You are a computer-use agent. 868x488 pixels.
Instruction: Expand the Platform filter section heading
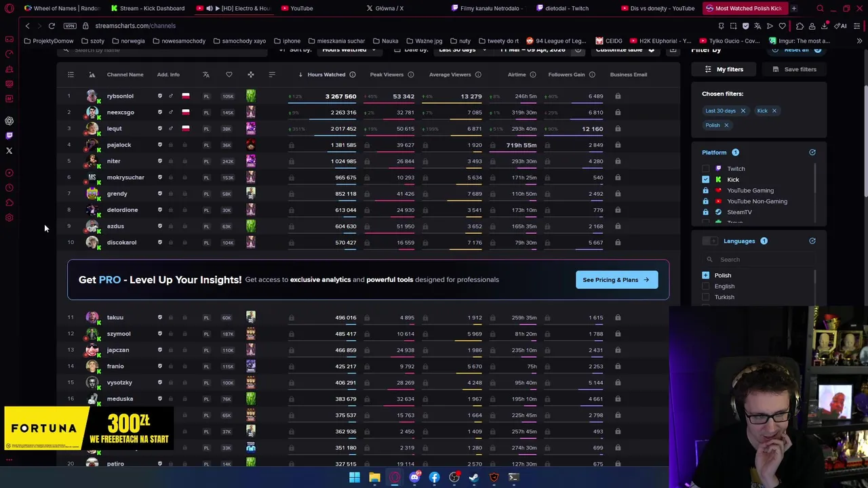714,152
